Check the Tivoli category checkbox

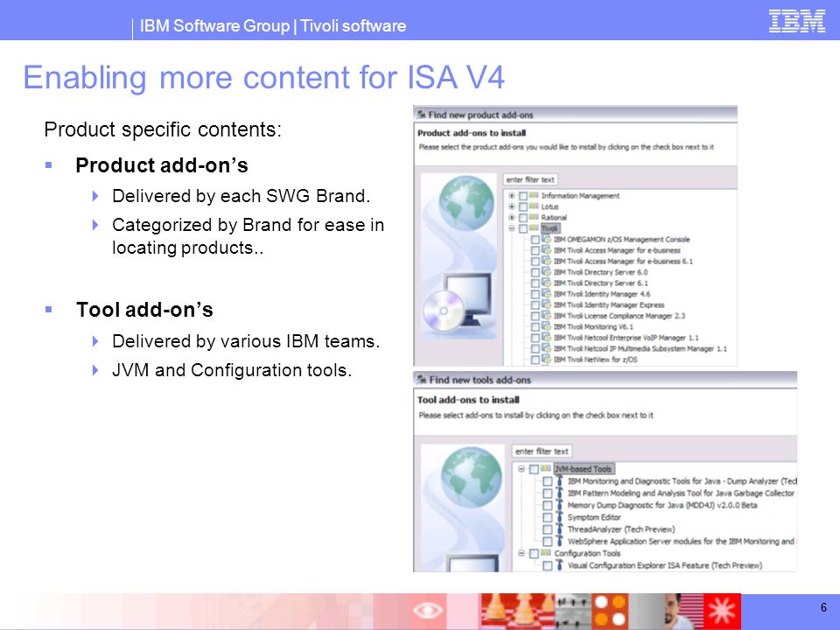pos(523,228)
